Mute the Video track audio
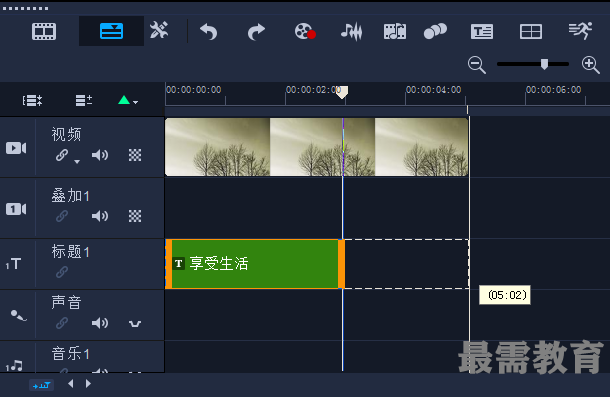This screenshot has width=610, height=397. tap(100, 155)
